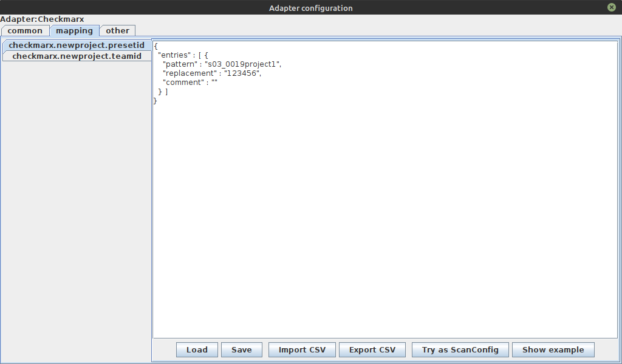Click the Try as ScanConfig button
The height and width of the screenshot is (364, 622).
click(x=460, y=349)
